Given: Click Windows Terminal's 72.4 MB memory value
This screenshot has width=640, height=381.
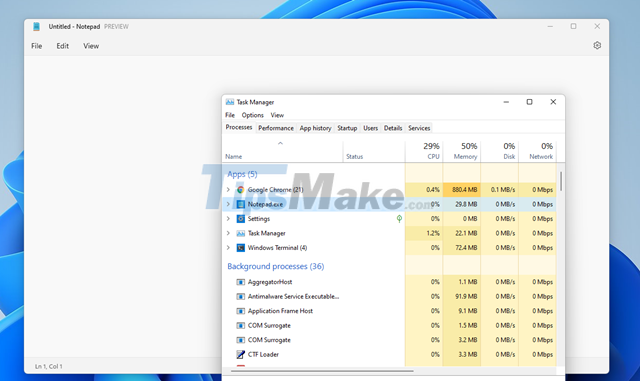Looking at the screenshot, I should [x=467, y=248].
